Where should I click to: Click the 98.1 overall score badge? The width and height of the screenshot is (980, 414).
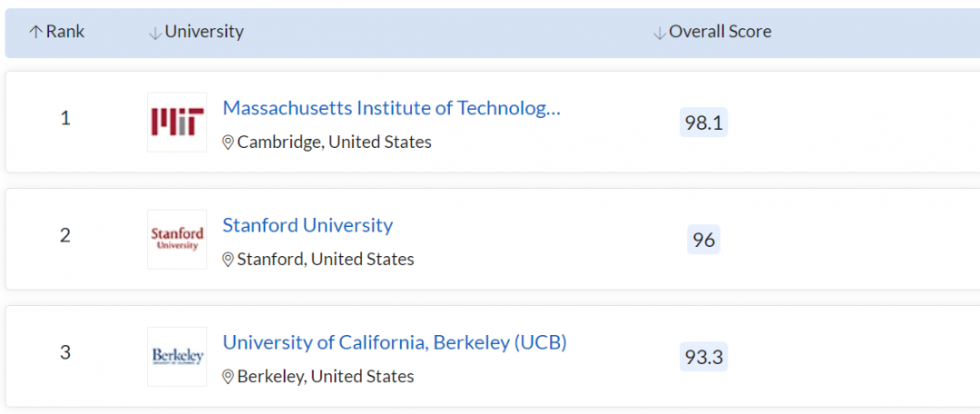tap(703, 123)
